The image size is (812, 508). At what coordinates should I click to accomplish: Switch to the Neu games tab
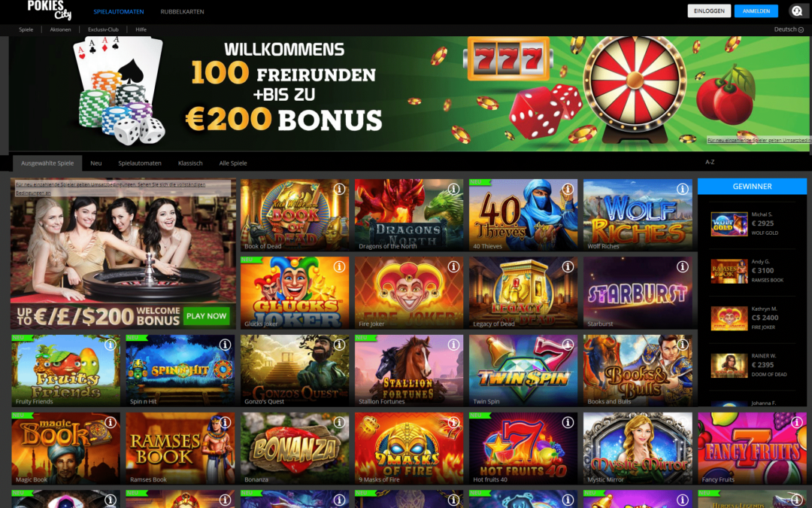tap(95, 163)
